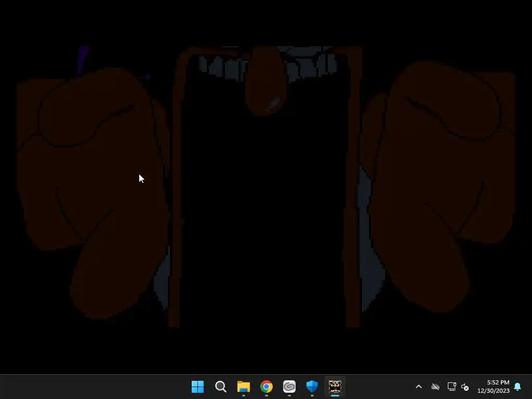
Task: Expand the hidden system tray icons chevron
Action: click(x=419, y=387)
